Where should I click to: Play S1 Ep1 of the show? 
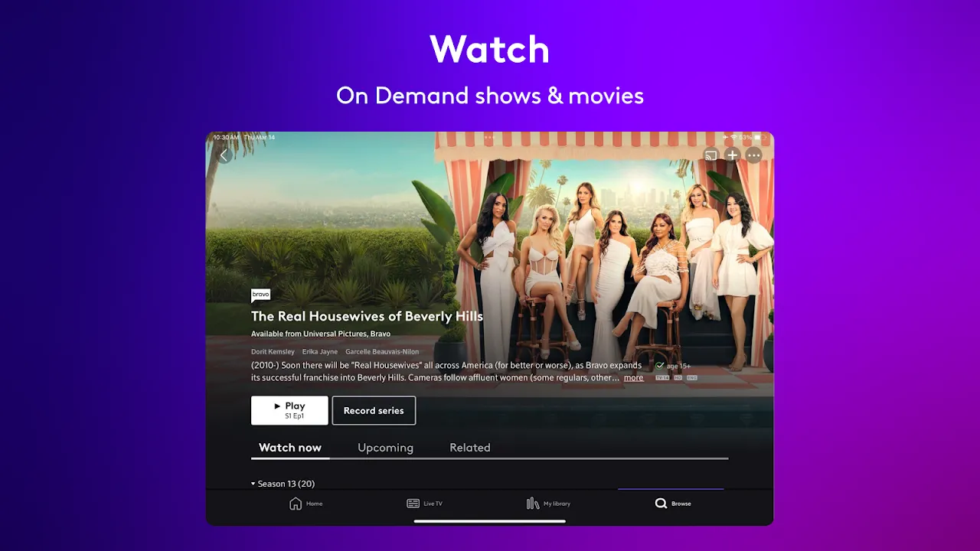289,410
